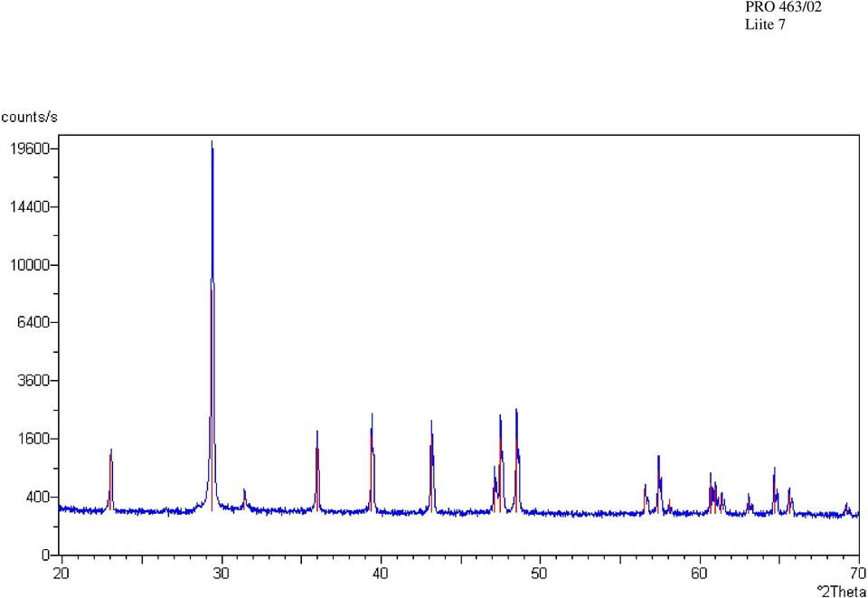The width and height of the screenshot is (868, 598).
Task: Select the diffraction peak near 39.5 degrees
Action: 372,462
